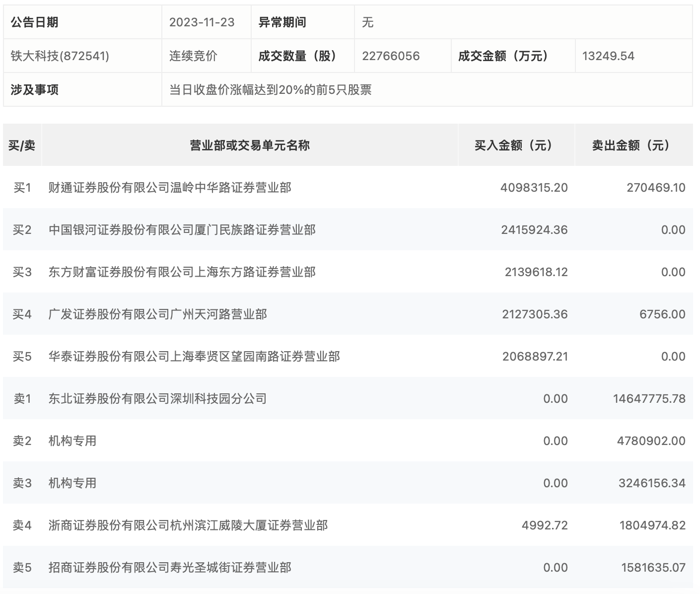This screenshot has width=700, height=594.
Task: Click 东北证券股份有限公司深圳科技园分公司
Action: tap(157, 399)
